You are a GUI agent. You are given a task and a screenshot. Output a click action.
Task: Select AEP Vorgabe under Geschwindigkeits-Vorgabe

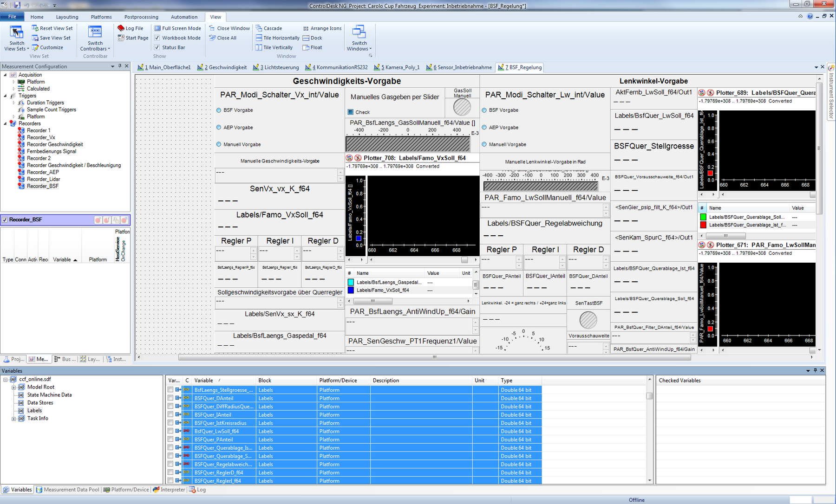(219, 128)
